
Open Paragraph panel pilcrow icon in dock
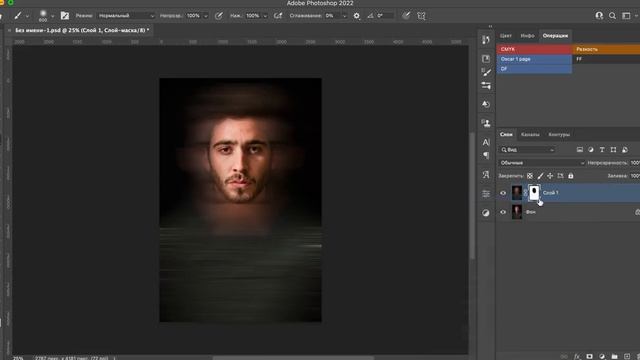pyautogui.click(x=486, y=156)
